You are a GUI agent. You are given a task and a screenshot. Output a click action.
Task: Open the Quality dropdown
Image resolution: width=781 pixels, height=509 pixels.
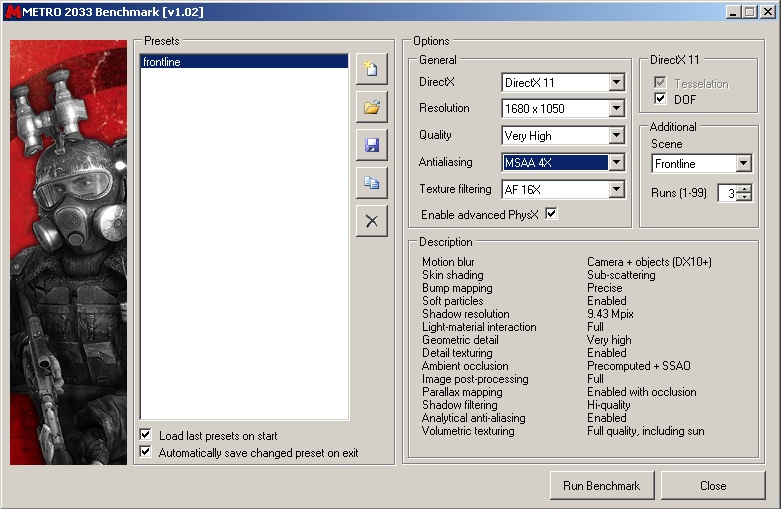pos(617,135)
